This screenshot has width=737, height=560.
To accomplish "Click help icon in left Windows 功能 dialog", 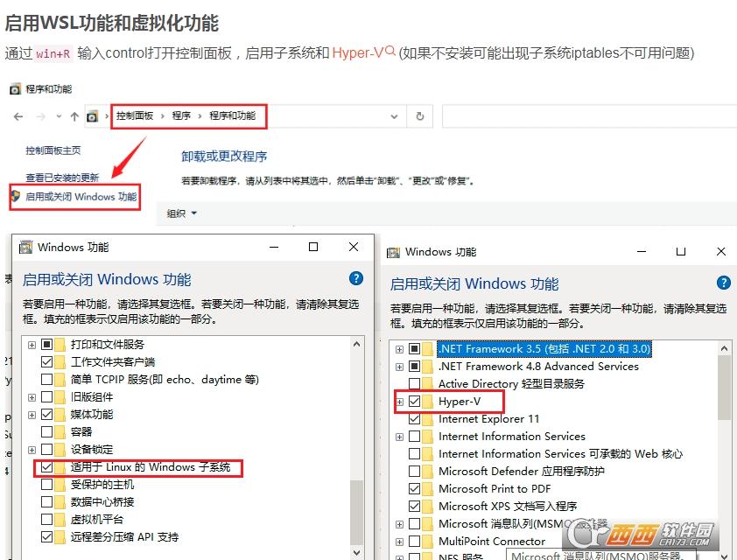I will [x=356, y=278].
